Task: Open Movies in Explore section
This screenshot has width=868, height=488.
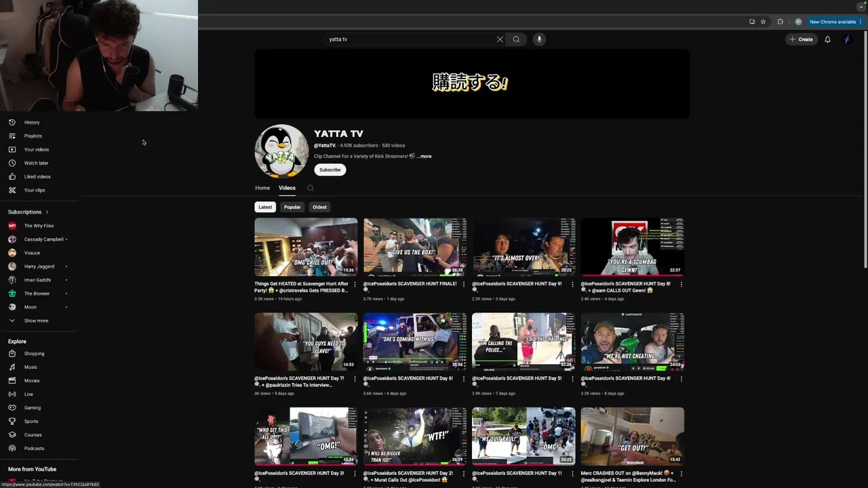Action: pyautogui.click(x=32, y=381)
